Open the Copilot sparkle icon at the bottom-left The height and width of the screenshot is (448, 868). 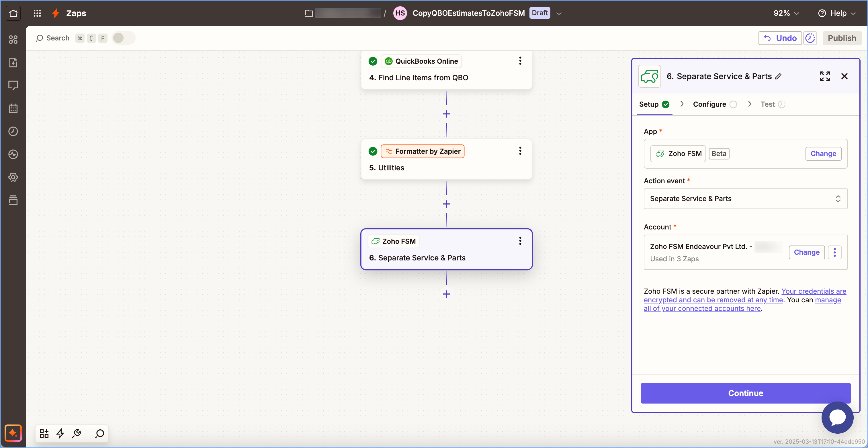click(x=13, y=433)
